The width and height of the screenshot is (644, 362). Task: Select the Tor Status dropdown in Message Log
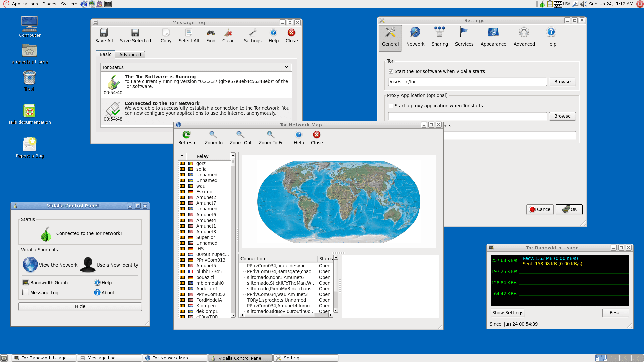point(195,67)
